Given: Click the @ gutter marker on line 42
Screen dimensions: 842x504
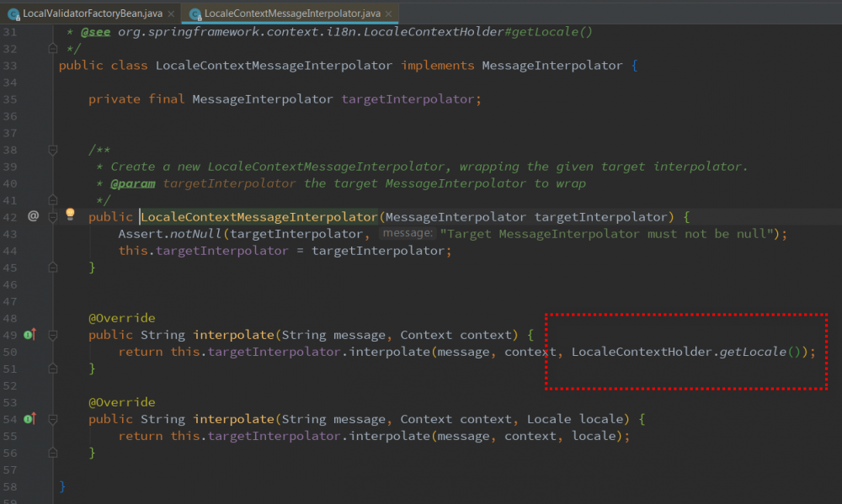Looking at the screenshot, I should [x=34, y=215].
